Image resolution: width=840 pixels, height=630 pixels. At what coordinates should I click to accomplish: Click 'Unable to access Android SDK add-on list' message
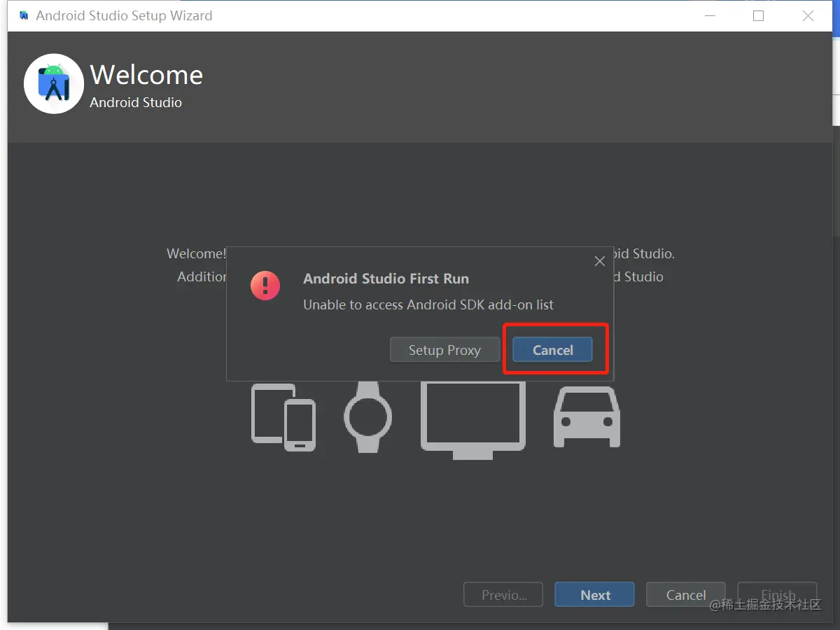tap(428, 305)
